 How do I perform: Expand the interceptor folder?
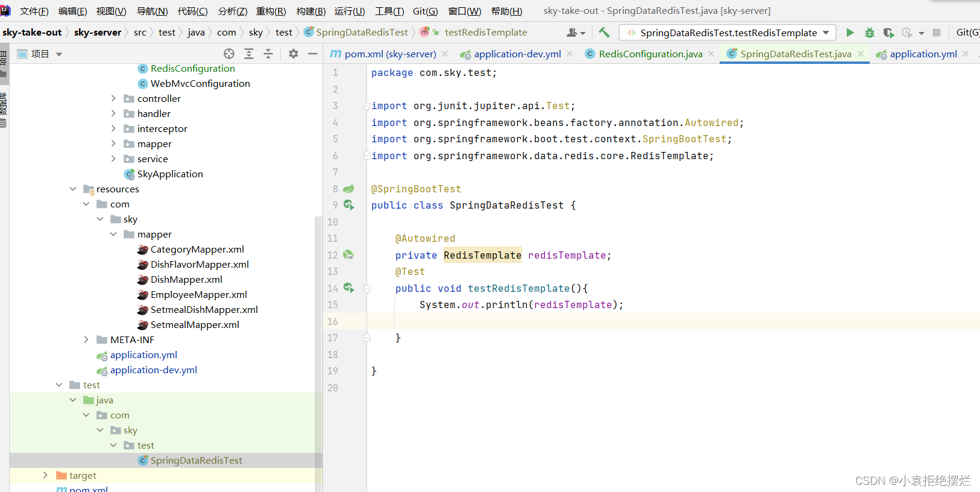coord(113,128)
